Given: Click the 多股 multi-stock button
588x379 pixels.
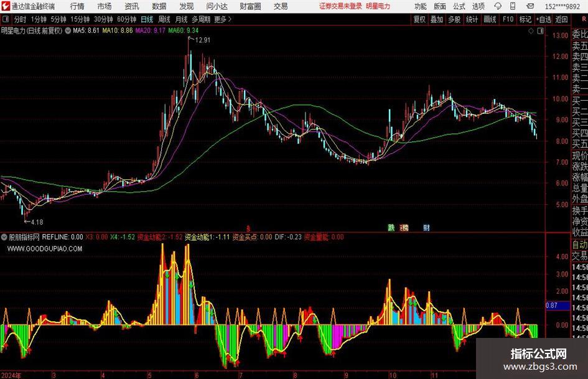Looking at the screenshot, I should tap(454, 19).
